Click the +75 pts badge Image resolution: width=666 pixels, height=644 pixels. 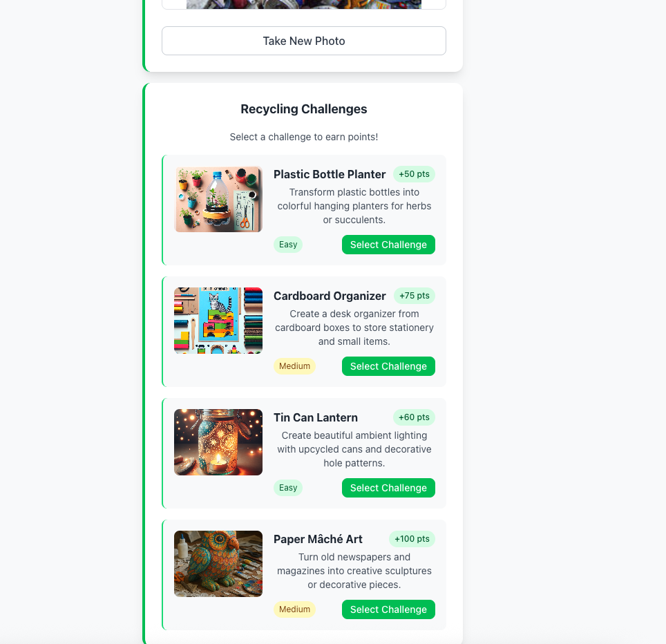(414, 296)
